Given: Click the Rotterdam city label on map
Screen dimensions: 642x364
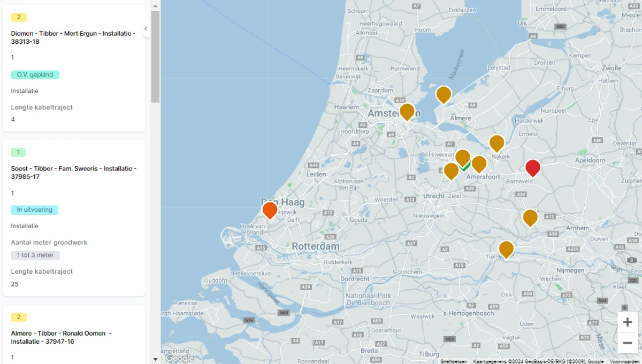Looking at the screenshot, I should pos(316,246).
